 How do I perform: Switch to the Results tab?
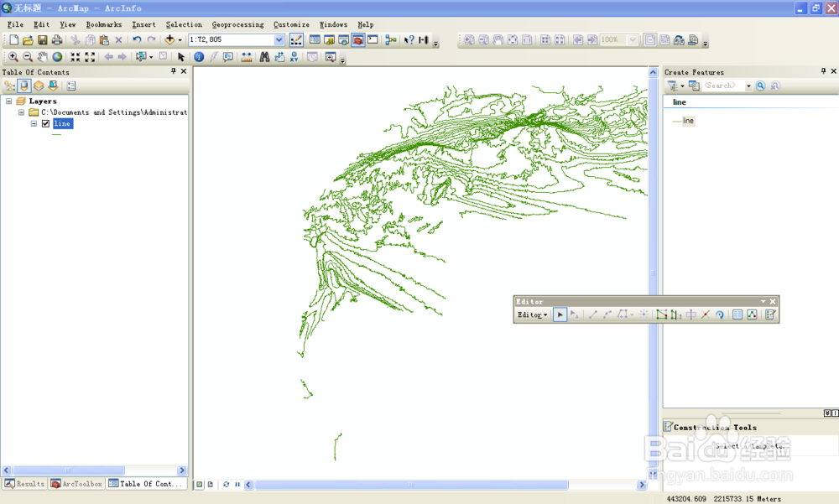pyautogui.click(x=24, y=484)
